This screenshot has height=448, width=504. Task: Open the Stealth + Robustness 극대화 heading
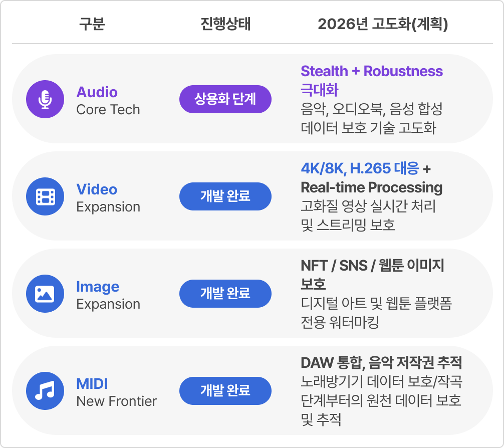point(371,80)
